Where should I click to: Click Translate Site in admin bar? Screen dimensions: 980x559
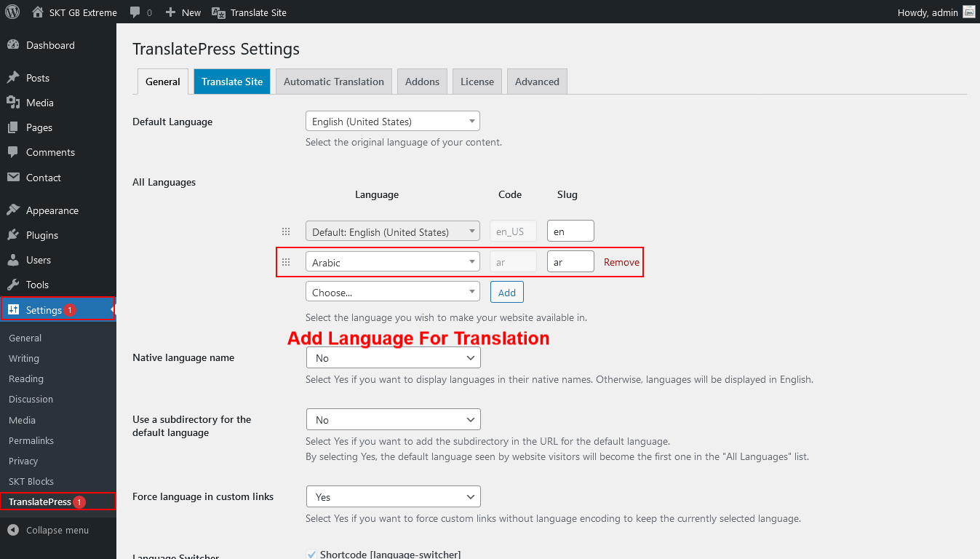(x=258, y=12)
